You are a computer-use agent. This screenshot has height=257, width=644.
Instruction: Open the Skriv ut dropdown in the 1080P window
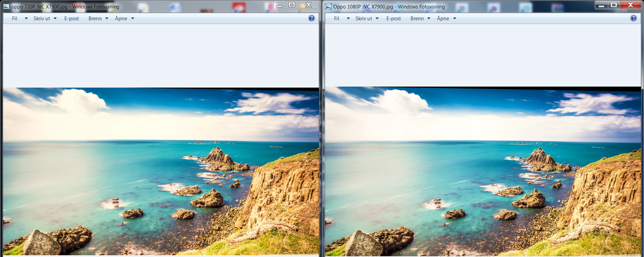367,18
